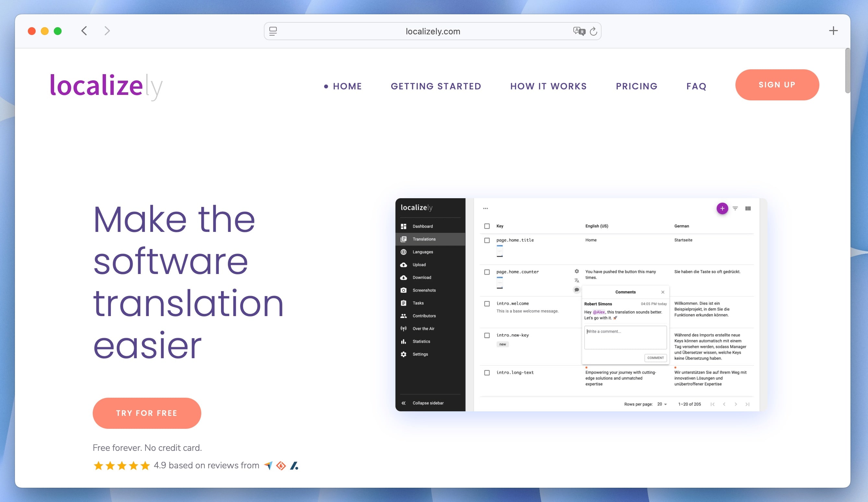
Task: Click the Download cloud icon
Action: 403,277
